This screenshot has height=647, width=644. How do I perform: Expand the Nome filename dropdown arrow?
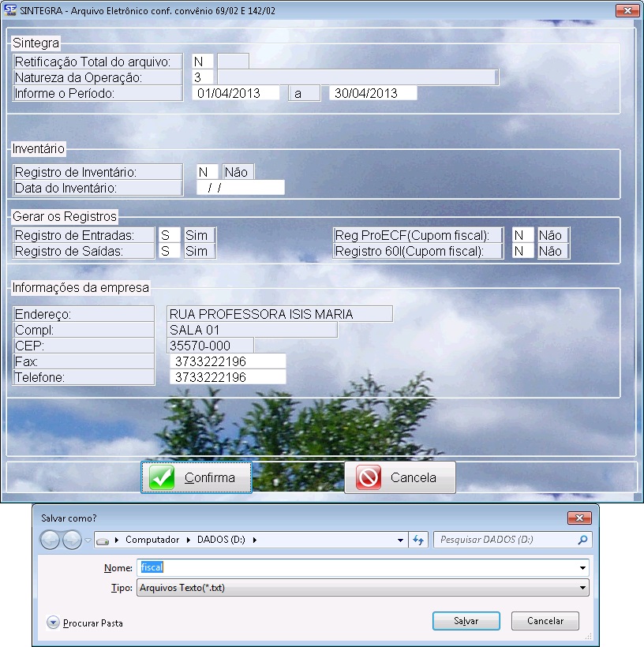click(x=582, y=568)
